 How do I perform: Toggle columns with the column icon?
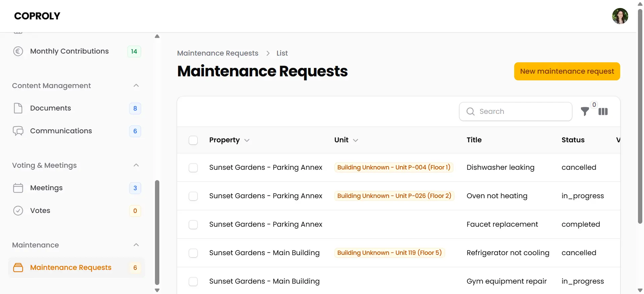tap(603, 112)
